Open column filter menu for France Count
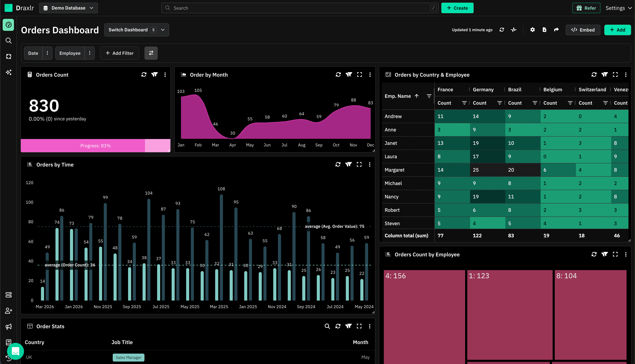The height and width of the screenshot is (364, 635). click(x=464, y=103)
